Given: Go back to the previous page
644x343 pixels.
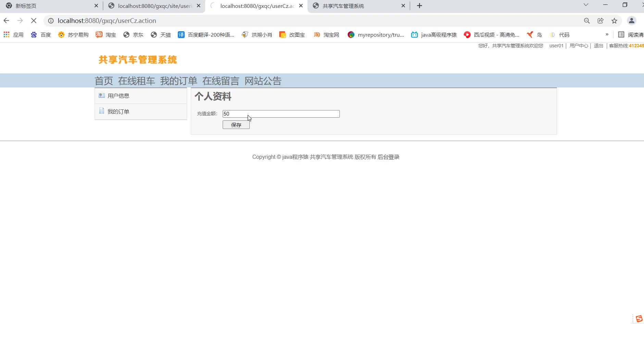Looking at the screenshot, I should [7, 21].
